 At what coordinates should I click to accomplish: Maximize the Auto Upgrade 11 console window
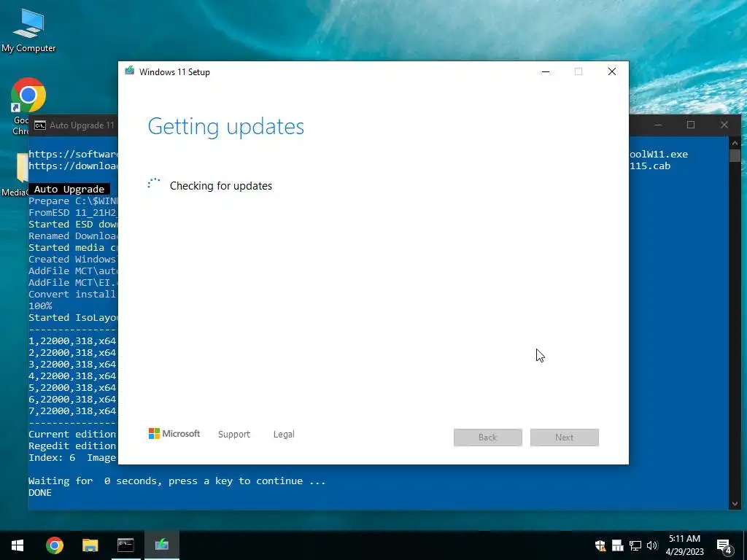tap(691, 125)
